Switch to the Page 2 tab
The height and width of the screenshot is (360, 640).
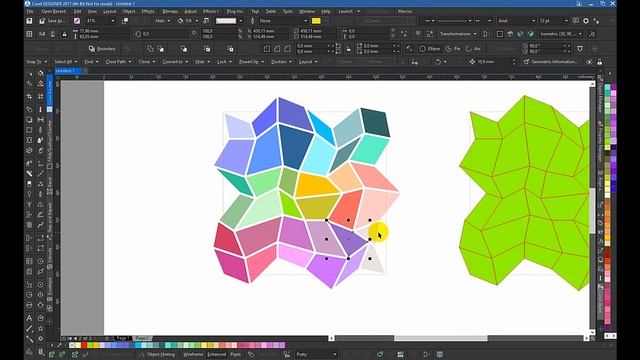click(142, 338)
